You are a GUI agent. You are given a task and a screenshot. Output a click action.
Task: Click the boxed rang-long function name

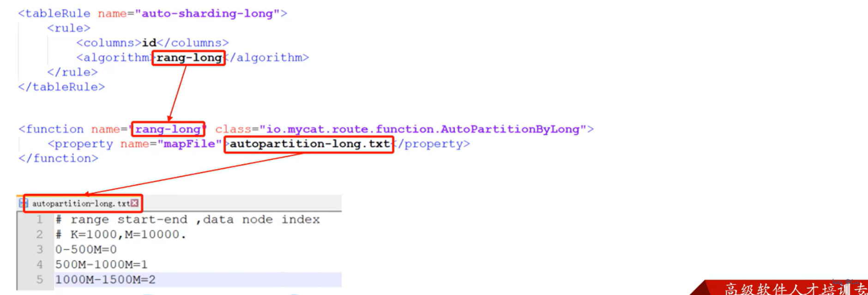(x=168, y=129)
